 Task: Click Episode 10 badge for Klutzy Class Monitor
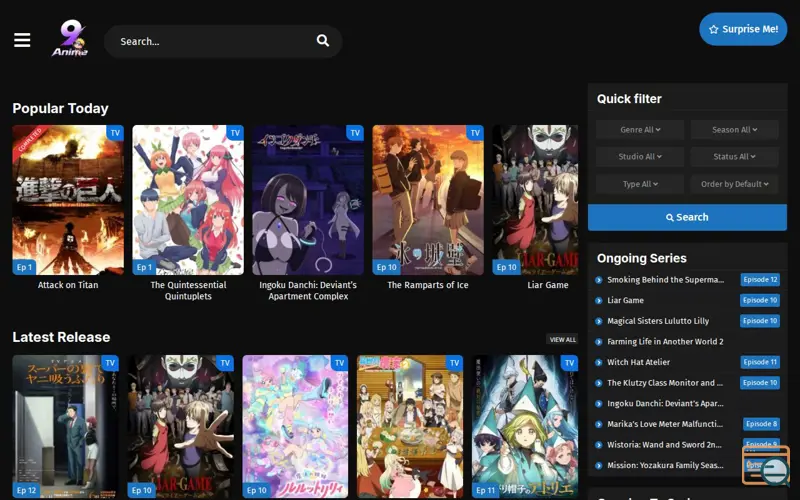pos(760,383)
